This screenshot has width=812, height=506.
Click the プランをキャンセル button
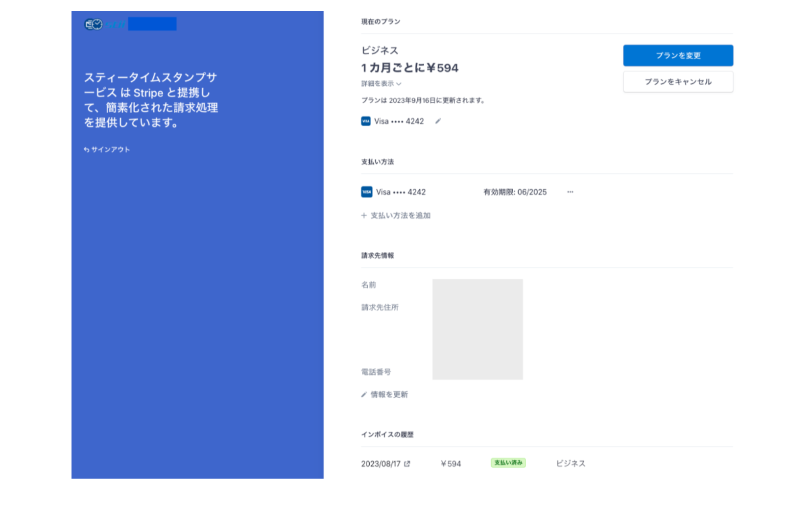point(677,82)
